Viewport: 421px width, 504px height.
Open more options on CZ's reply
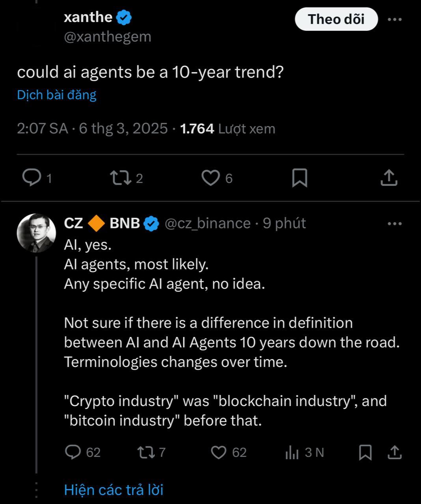point(395,224)
